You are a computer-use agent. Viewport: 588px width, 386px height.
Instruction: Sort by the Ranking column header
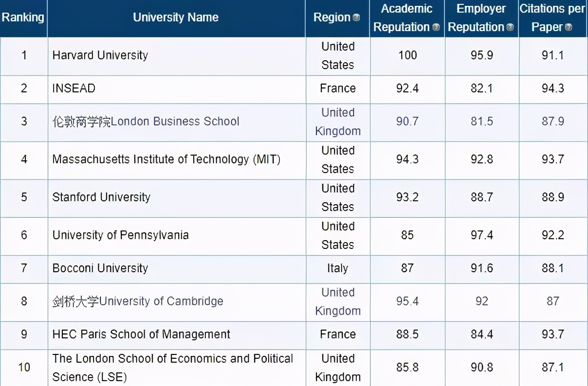(x=23, y=18)
